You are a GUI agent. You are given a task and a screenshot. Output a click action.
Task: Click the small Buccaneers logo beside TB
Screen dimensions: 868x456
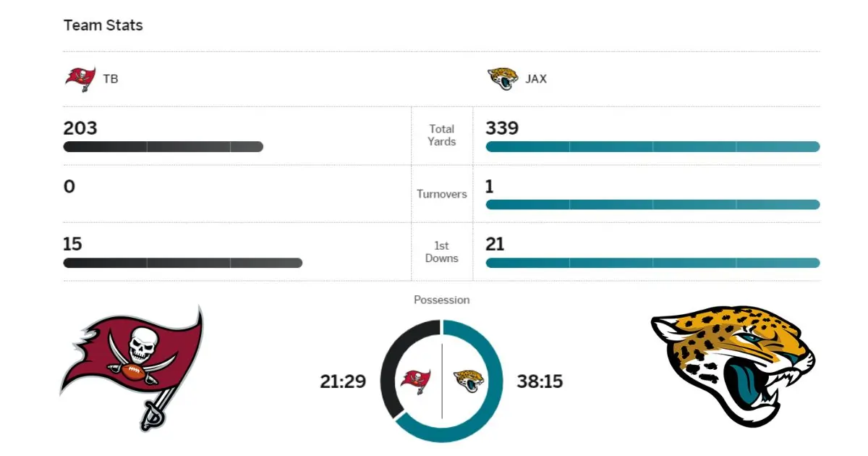click(80, 79)
